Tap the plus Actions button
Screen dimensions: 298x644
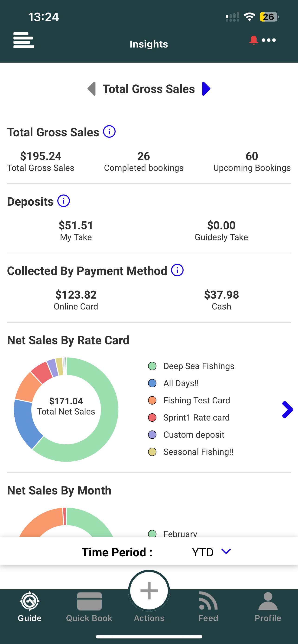pos(149,591)
